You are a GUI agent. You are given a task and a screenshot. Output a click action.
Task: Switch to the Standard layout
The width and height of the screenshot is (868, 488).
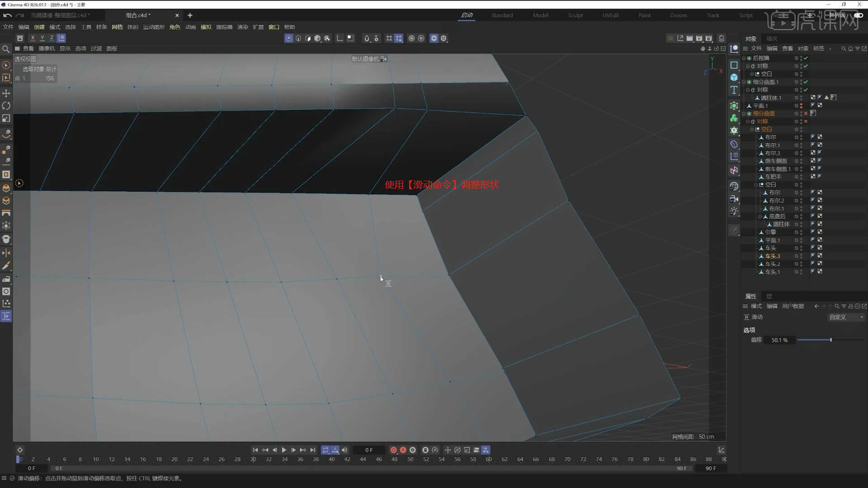point(502,15)
